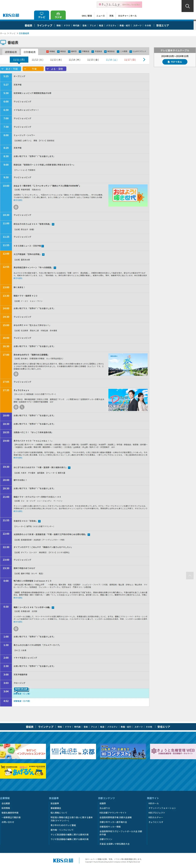Screen dimensions: 196x868
Task: Expand 続きを読む for 黒谷和紙応援キャンペーン
Action: [x=18, y=278]
